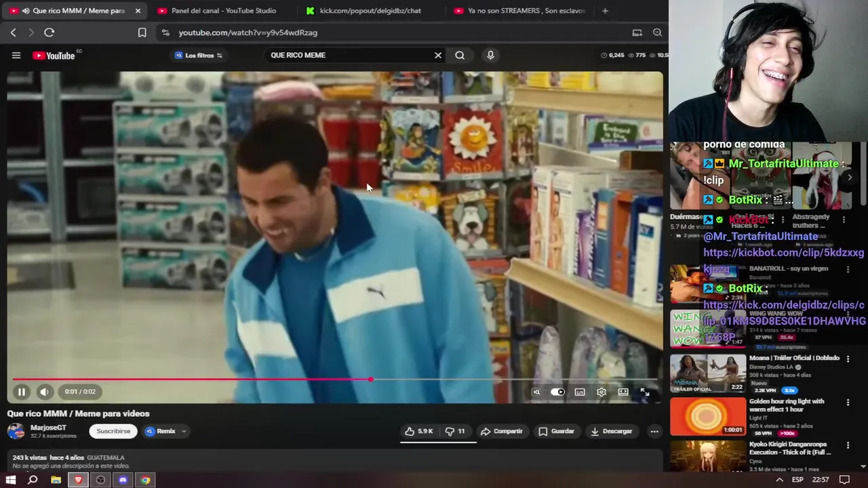
Task: Install the page as app icon
Action: coord(637,33)
